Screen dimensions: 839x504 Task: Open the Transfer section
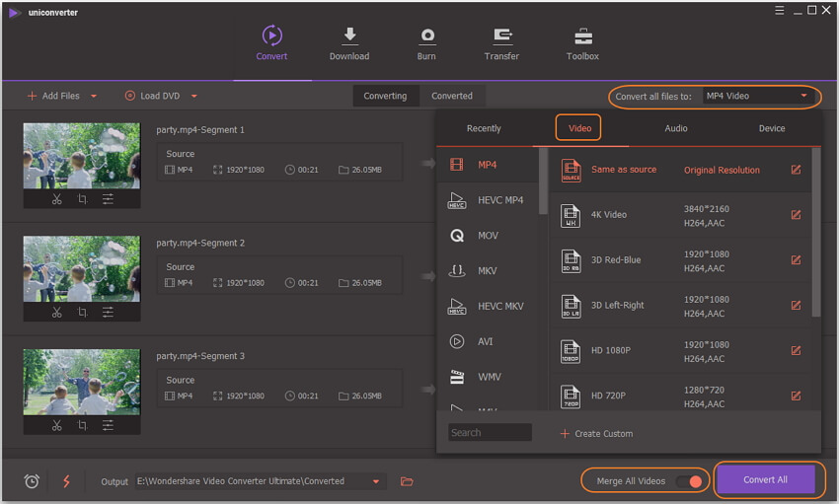[x=501, y=43]
